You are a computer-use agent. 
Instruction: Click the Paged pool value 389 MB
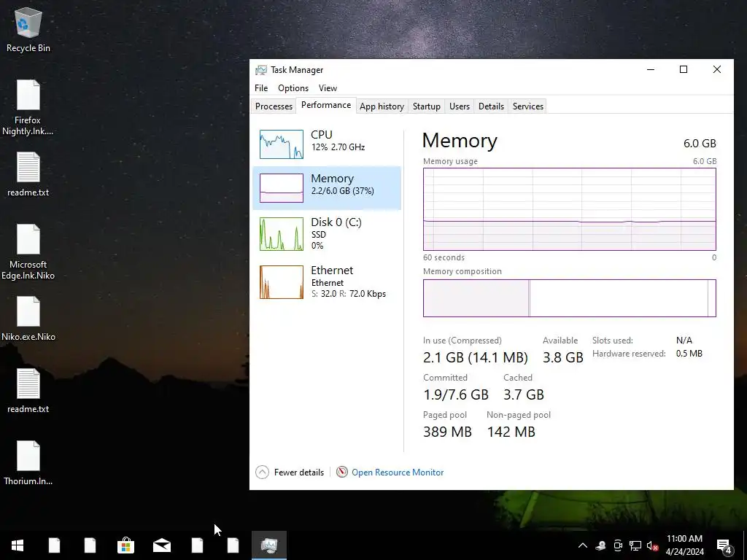(x=447, y=432)
